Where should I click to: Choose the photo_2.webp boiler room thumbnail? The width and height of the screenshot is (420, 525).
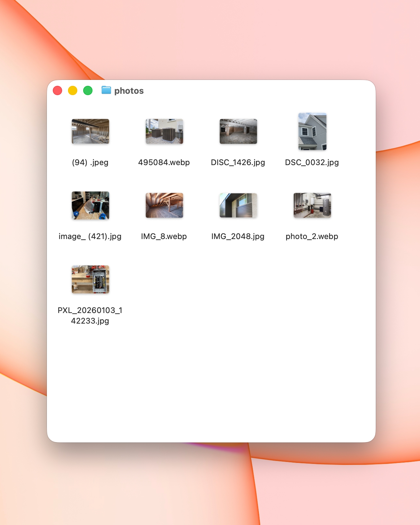coord(312,205)
